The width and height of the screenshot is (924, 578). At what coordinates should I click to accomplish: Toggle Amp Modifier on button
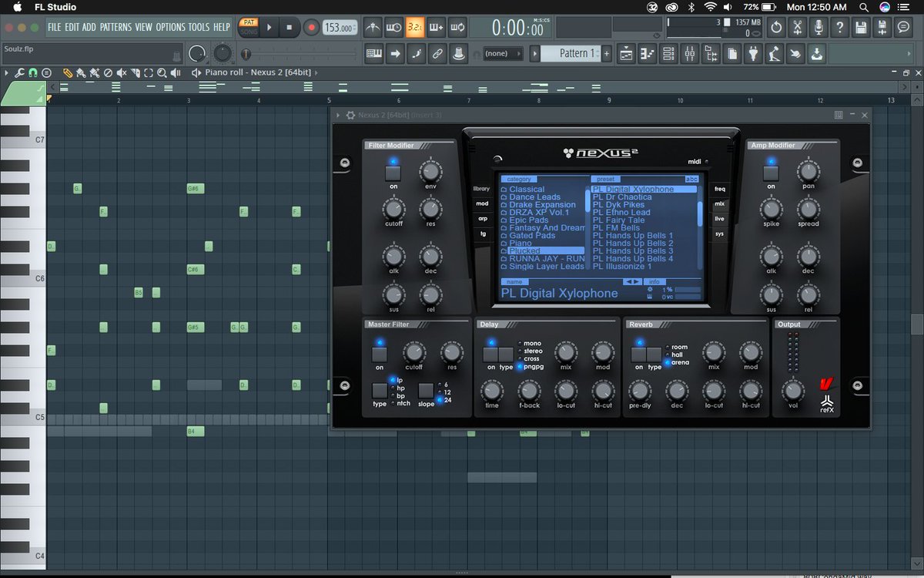771,173
